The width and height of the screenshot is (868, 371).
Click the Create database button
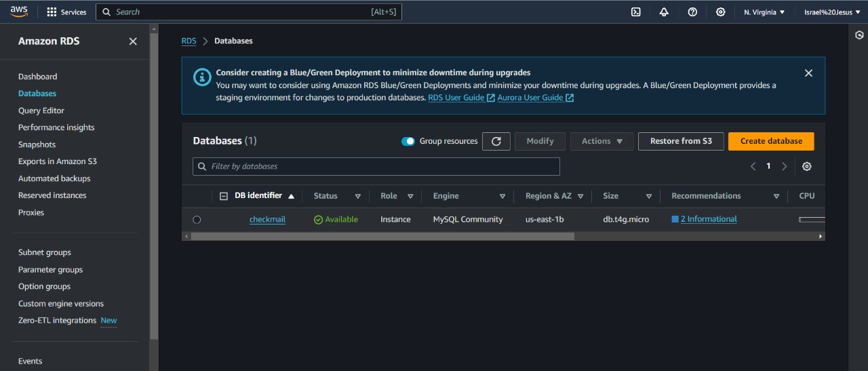coord(771,141)
